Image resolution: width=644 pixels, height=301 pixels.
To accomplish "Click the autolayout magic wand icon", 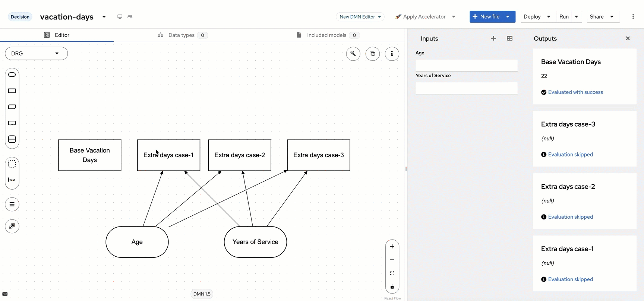I will click(x=353, y=54).
